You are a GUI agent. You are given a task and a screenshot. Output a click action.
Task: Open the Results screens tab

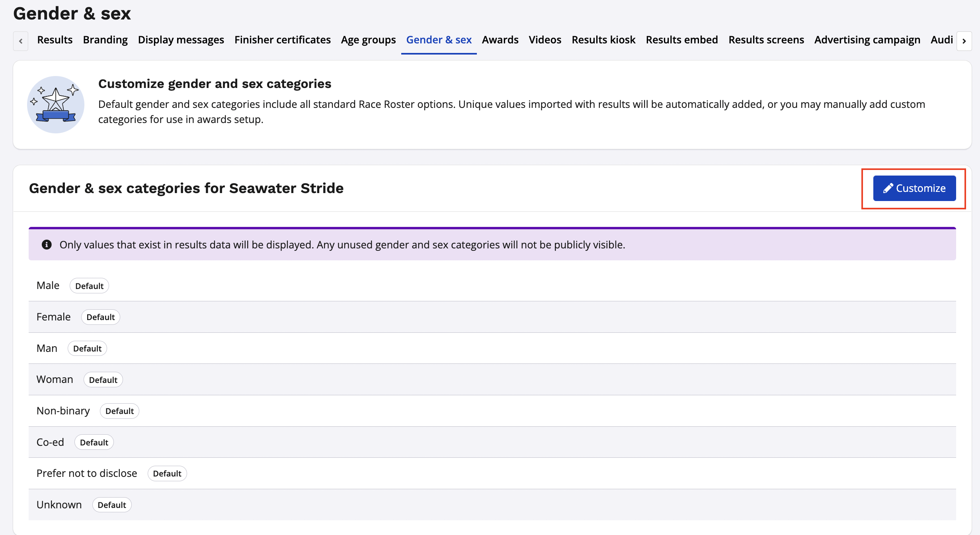(766, 40)
